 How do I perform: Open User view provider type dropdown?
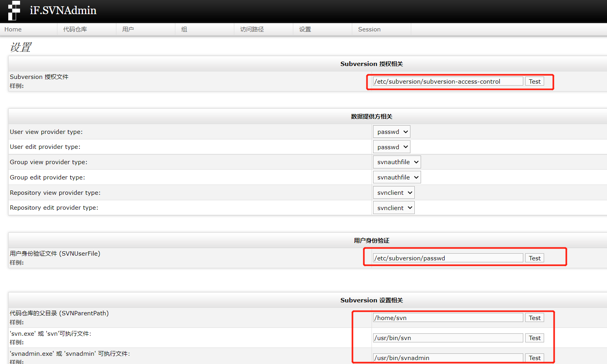coord(392,132)
